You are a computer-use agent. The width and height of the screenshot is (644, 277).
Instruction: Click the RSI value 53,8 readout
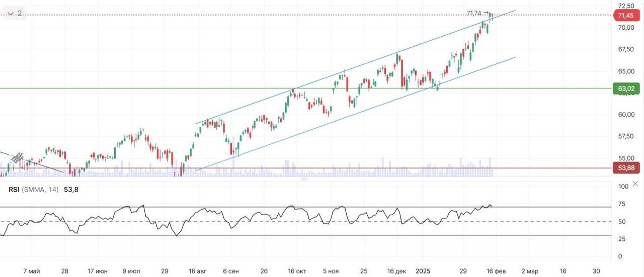click(71, 190)
